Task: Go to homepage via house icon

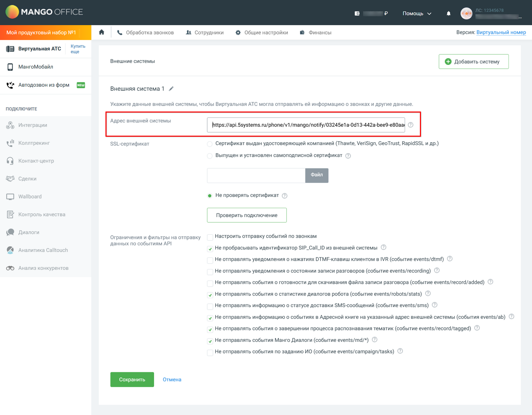Action: 102,32
